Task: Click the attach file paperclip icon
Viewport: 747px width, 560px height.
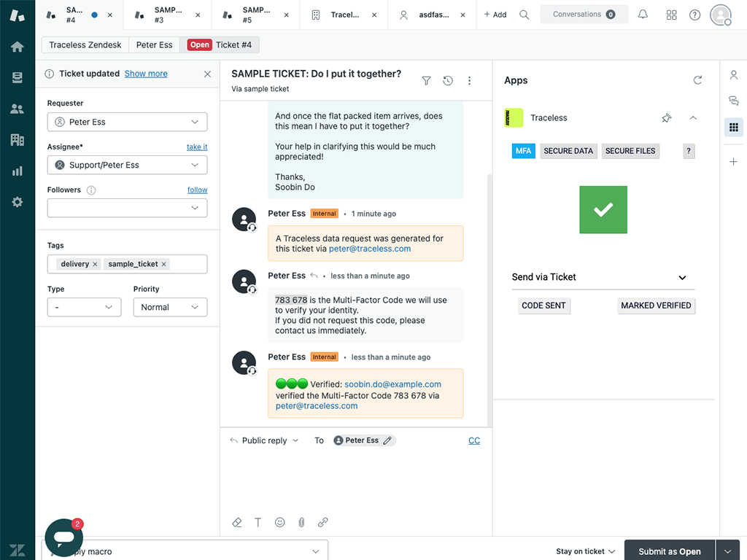Action: (x=301, y=522)
